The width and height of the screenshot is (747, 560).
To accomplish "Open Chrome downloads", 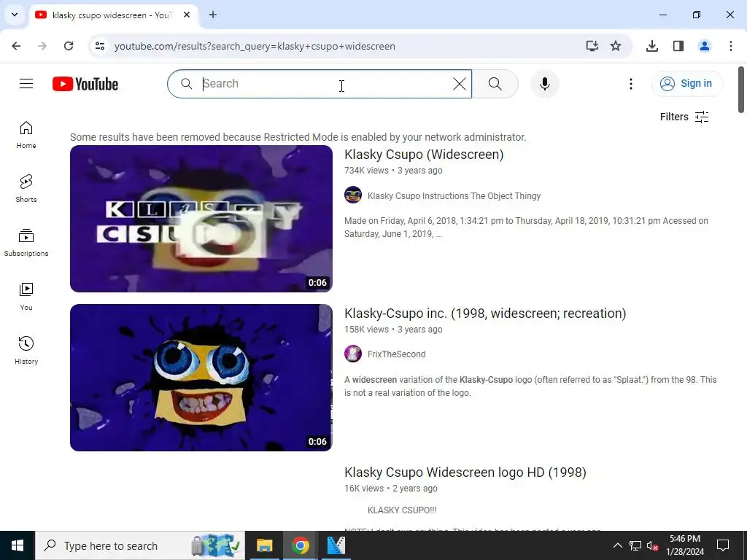I will pyautogui.click(x=652, y=46).
